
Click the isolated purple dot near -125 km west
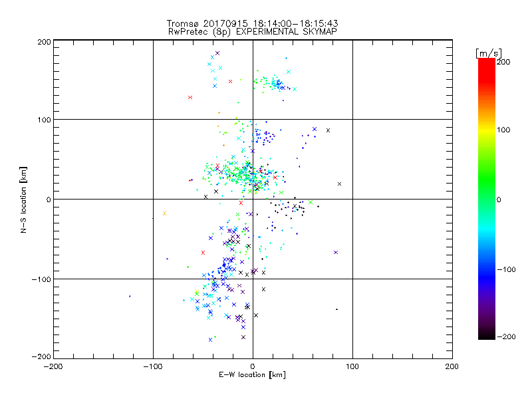pos(130,296)
